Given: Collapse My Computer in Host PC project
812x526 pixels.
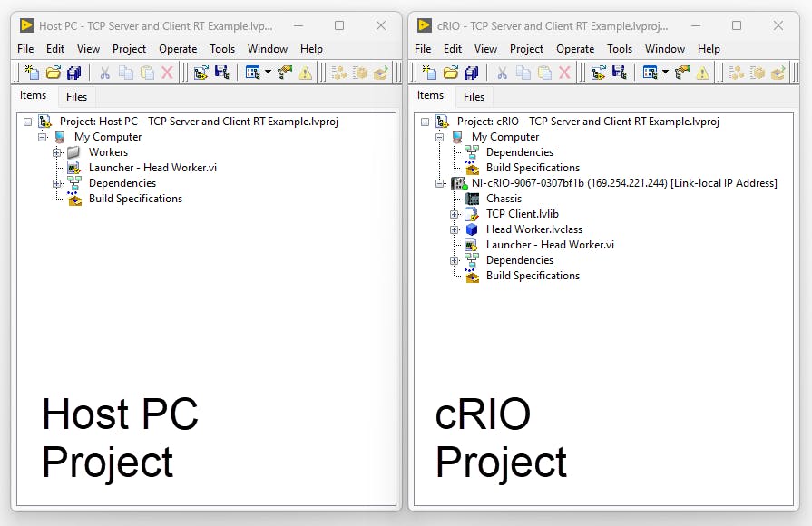Looking at the screenshot, I should pyautogui.click(x=43, y=137).
